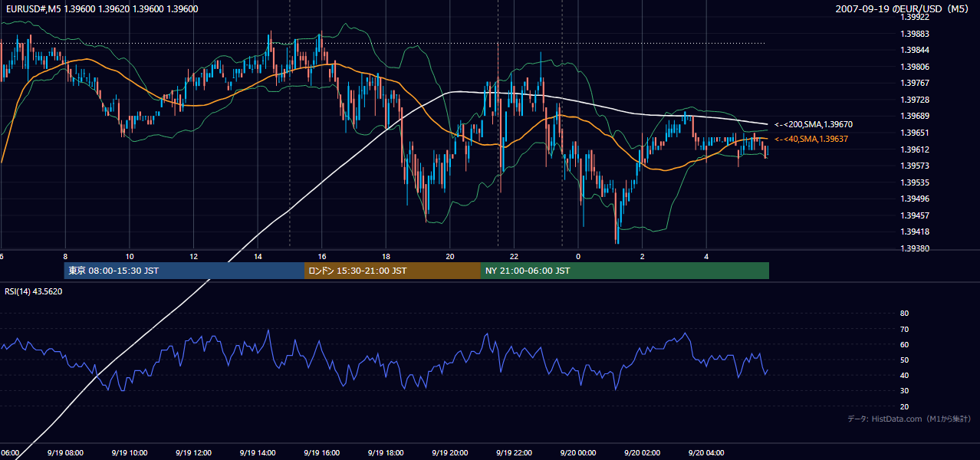This screenshot has width=980, height=460.
Task: Click price axis value 1.39573
Action: click(913, 166)
